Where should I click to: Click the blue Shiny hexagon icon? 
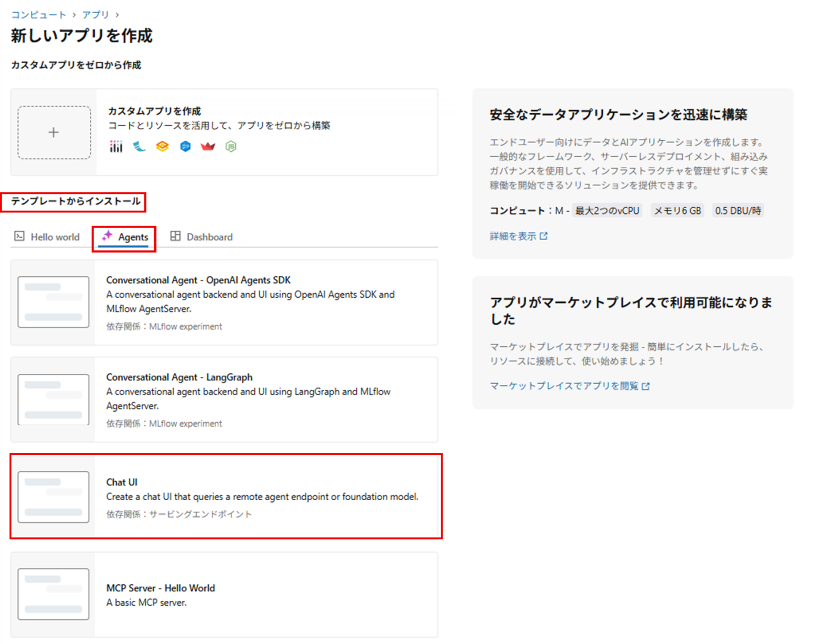(185, 146)
